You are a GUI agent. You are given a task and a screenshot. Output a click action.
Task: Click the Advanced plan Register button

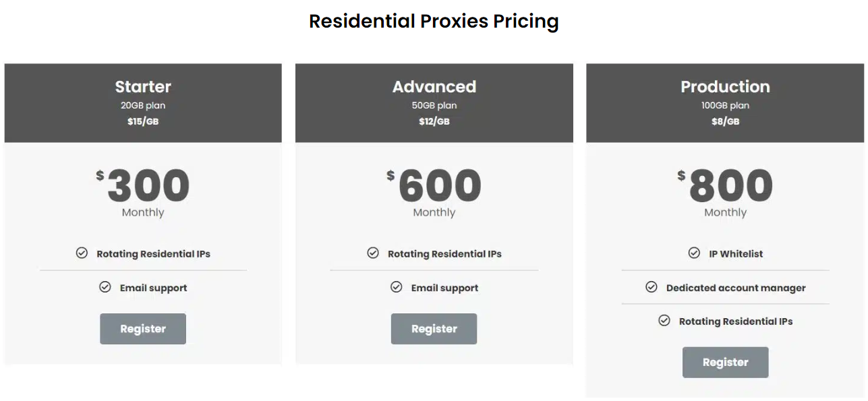click(x=434, y=329)
